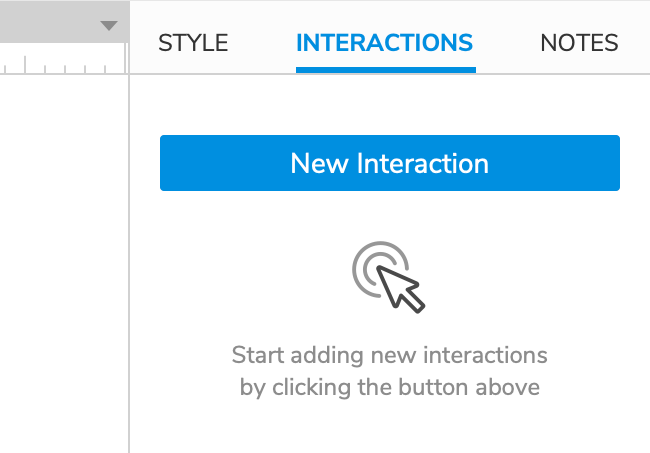The width and height of the screenshot is (650, 453).
Task: Click tab bar space between STYLE and INTERACTIONS
Action: pyautogui.click(x=262, y=43)
